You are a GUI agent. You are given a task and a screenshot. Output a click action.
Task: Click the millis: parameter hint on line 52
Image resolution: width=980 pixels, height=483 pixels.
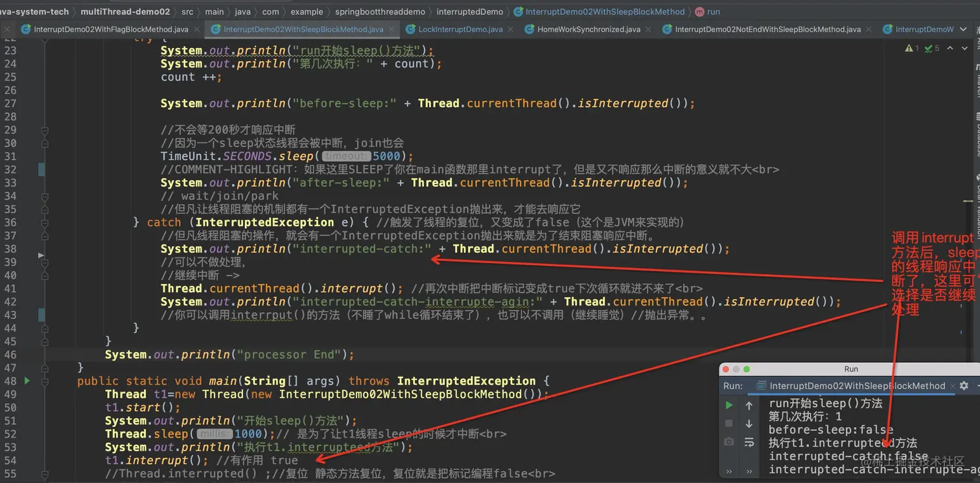(215, 434)
